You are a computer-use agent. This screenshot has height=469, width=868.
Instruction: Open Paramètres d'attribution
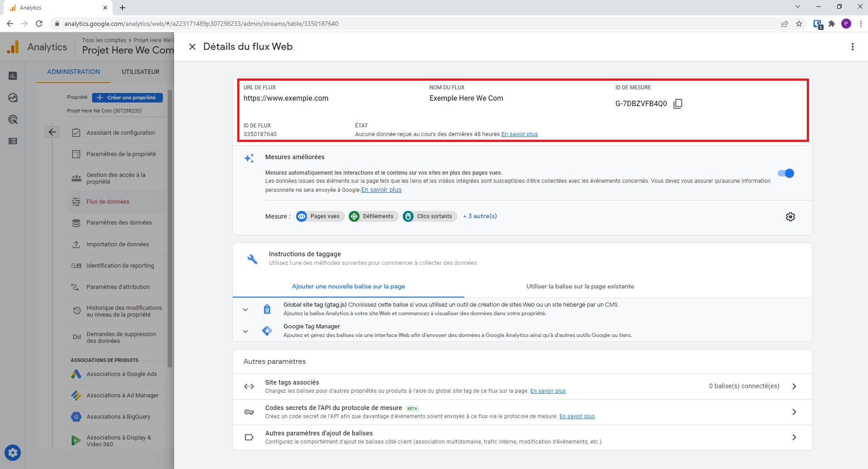(117, 287)
